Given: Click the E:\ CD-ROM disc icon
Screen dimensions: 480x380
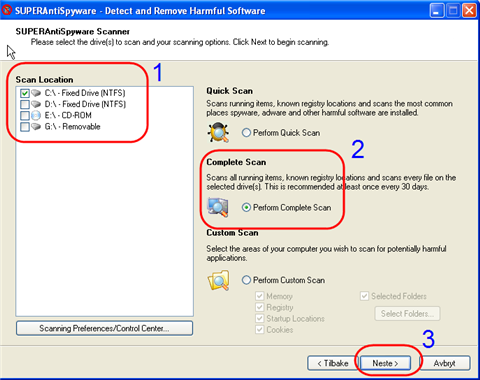Looking at the screenshot, I should click(36, 115).
